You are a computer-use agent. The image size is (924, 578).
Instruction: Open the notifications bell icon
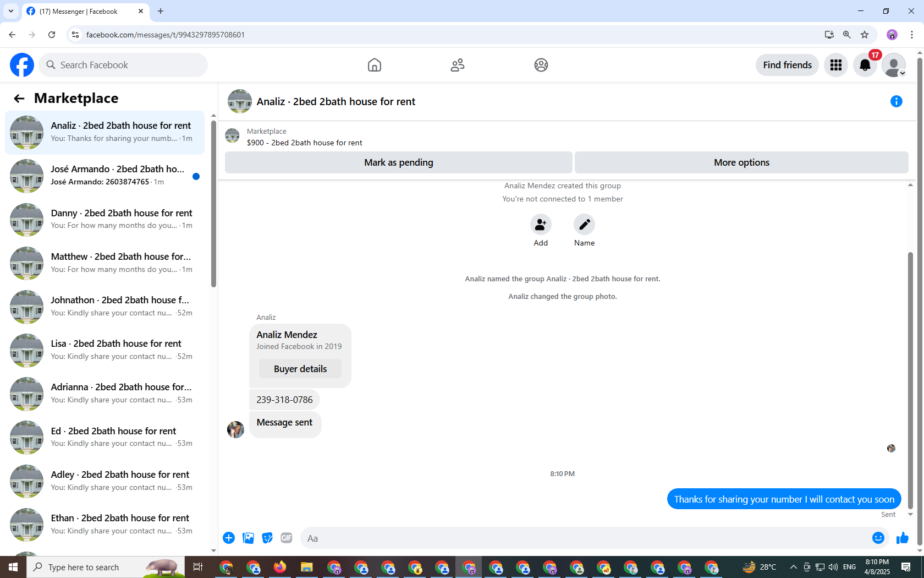click(865, 65)
